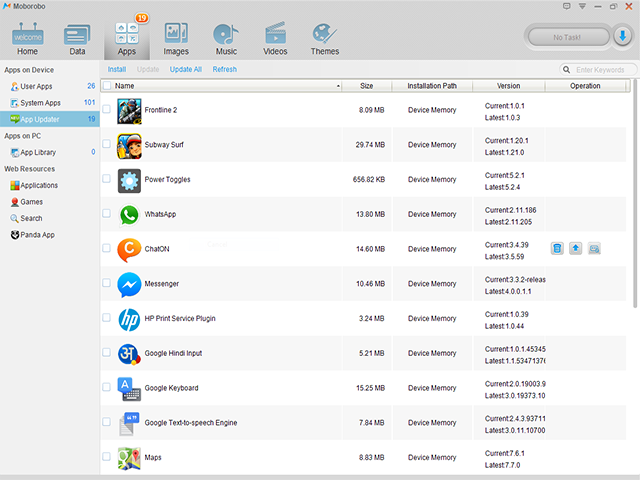Click Update All apps link
Screen dimensions: 640x480
click(x=186, y=69)
